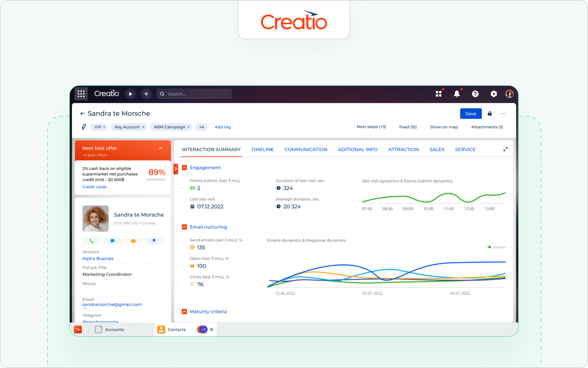The height and width of the screenshot is (368, 588).
Task: Call the contact with green phone icon
Action: [91, 241]
